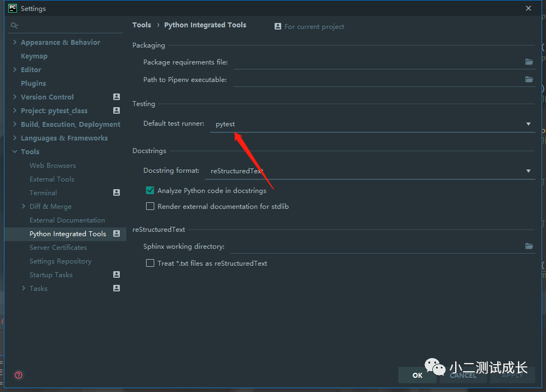Viewport: 546px width, 392px height.
Task: Click project icon next to Terminal
Action: (x=117, y=192)
